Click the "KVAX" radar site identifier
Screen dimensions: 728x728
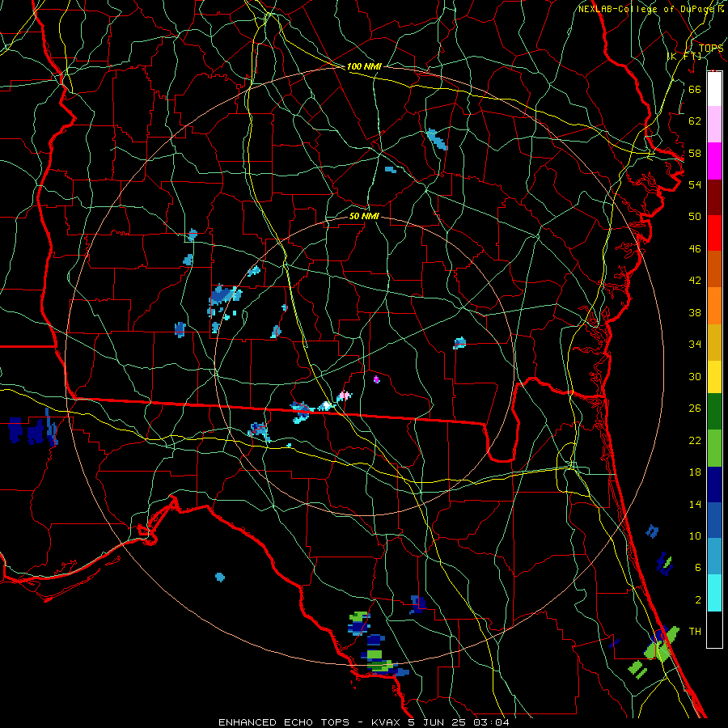pos(385,722)
